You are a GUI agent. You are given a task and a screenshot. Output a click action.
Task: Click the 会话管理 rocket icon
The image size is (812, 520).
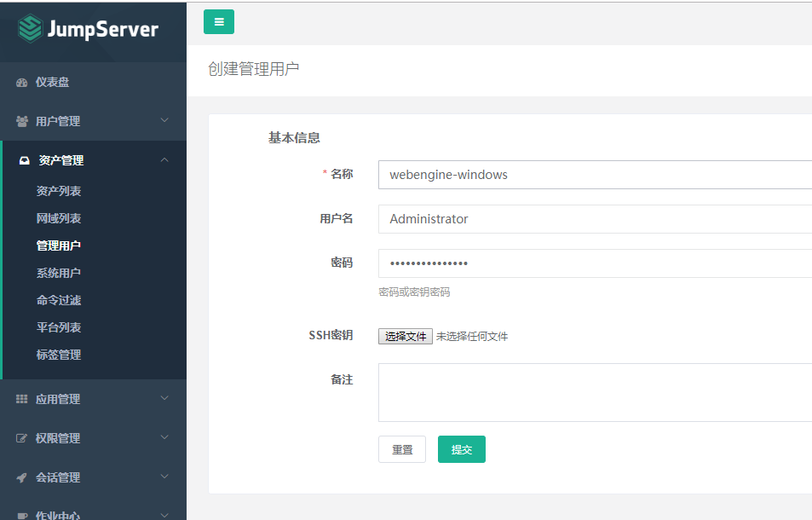pos(22,477)
